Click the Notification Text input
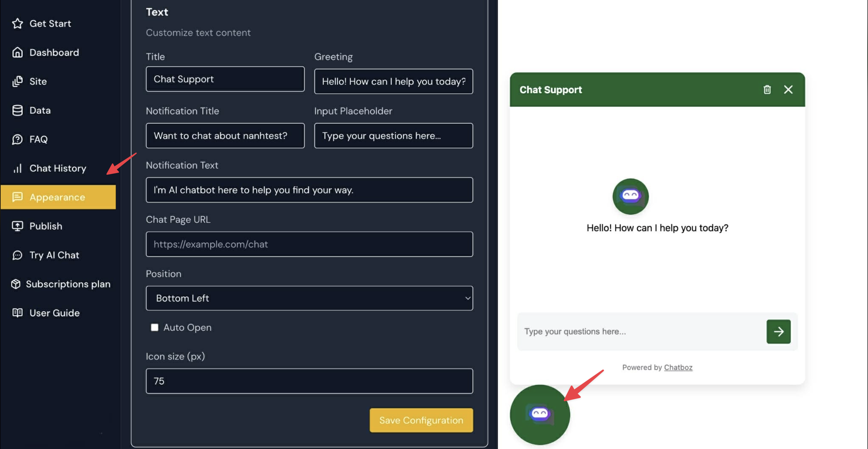Screen dimensions: 868x449 coord(309,190)
